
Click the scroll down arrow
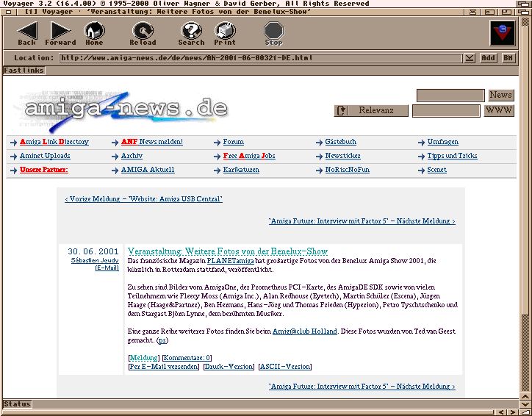pyautogui.click(x=525, y=404)
